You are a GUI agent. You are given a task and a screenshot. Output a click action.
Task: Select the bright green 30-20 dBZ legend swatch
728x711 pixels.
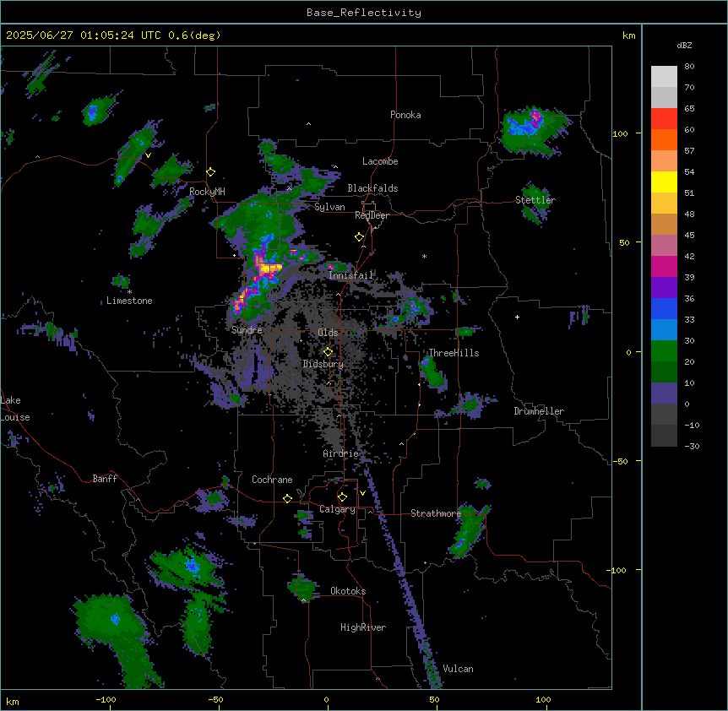664,351
